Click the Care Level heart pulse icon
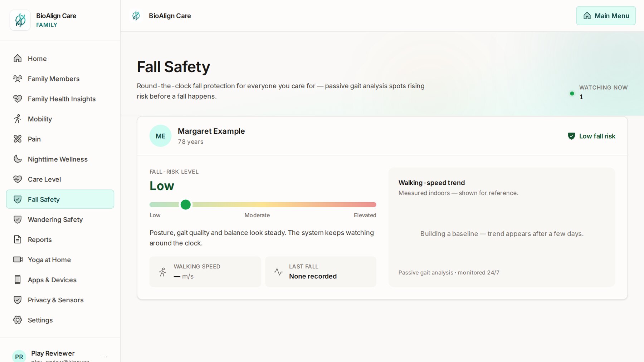The image size is (644, 362). 18,179
